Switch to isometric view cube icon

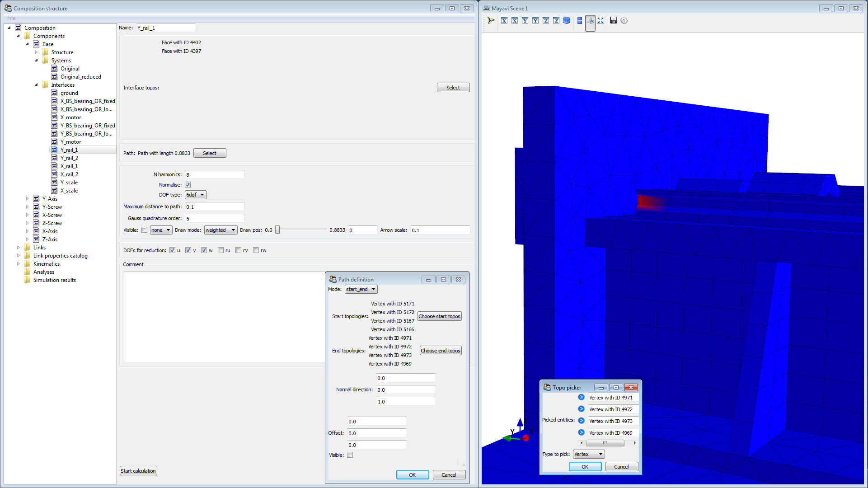567,20
